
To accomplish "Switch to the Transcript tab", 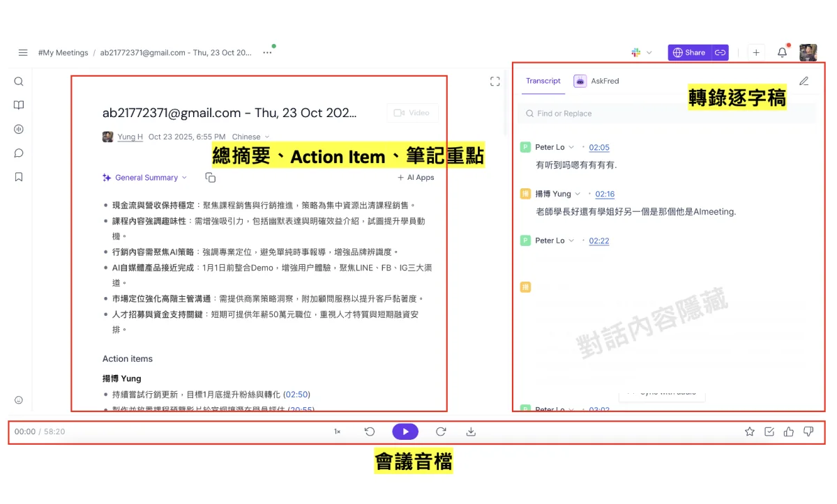I will pos(543,81).
